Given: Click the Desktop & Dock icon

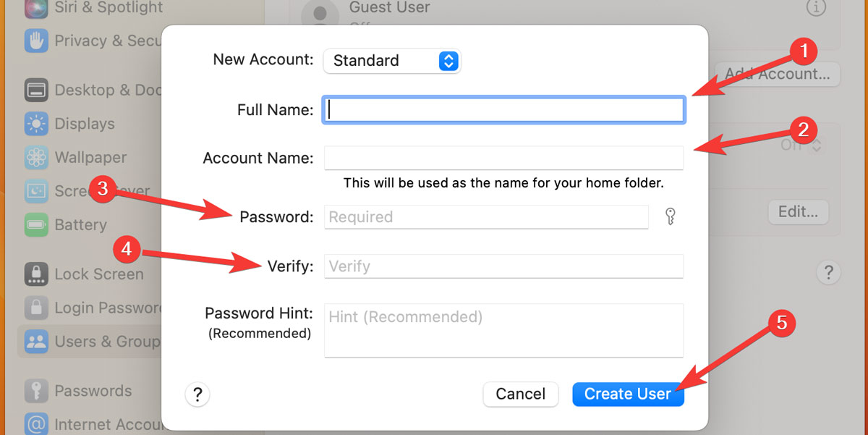Looking at the screenshot, I should [36, 90].
